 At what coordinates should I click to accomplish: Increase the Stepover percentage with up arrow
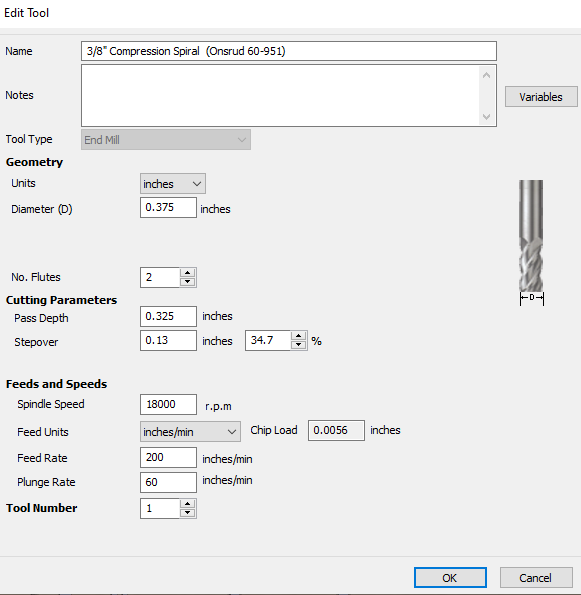(x=299, y=336)
